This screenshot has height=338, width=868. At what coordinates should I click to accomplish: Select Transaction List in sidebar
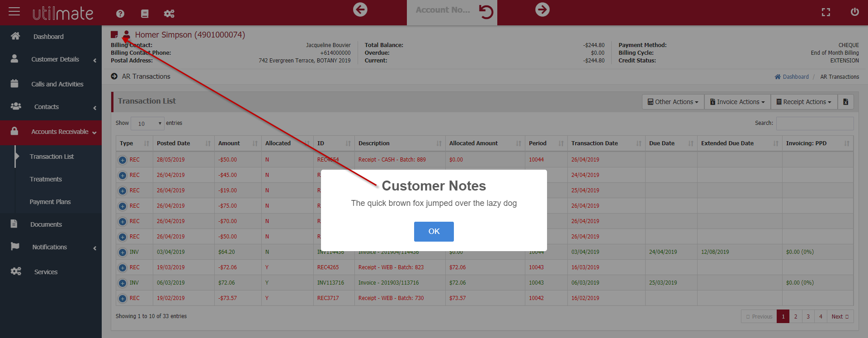tap(52, 157)
